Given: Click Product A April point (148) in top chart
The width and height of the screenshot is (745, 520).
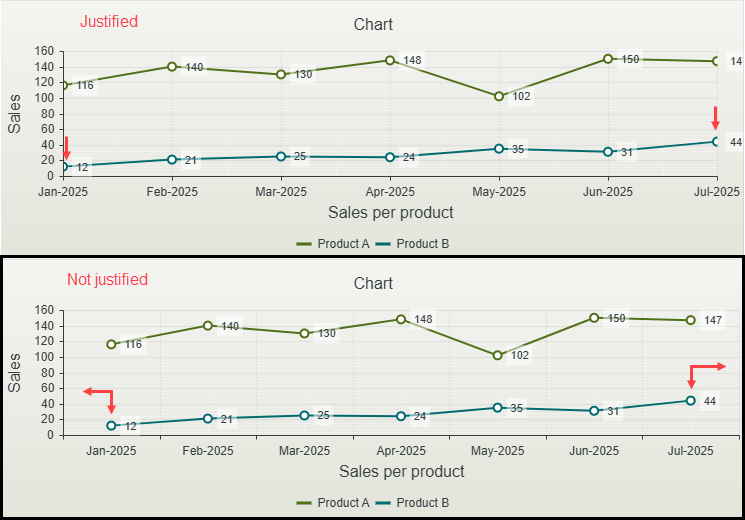Looking at the screenshot, I should tap(390, 60).
